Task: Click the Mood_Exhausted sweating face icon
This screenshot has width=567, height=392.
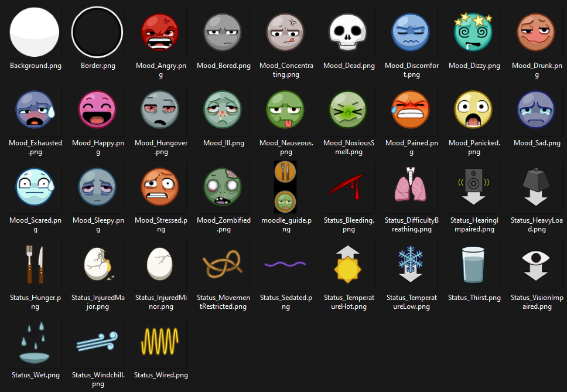Action: point(35,110)
